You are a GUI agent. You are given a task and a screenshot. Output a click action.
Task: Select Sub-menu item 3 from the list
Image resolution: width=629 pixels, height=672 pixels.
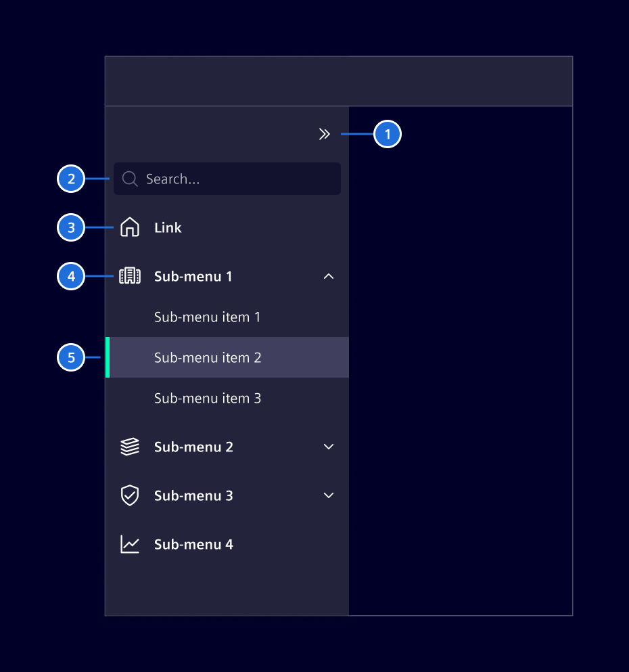(x=208, y=398)
